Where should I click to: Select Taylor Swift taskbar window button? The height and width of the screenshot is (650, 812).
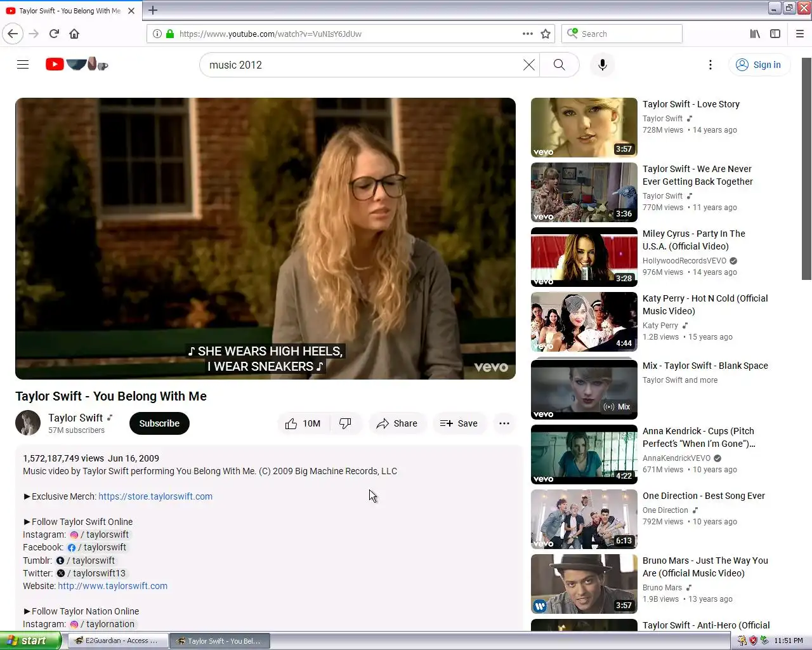(220, 641)
